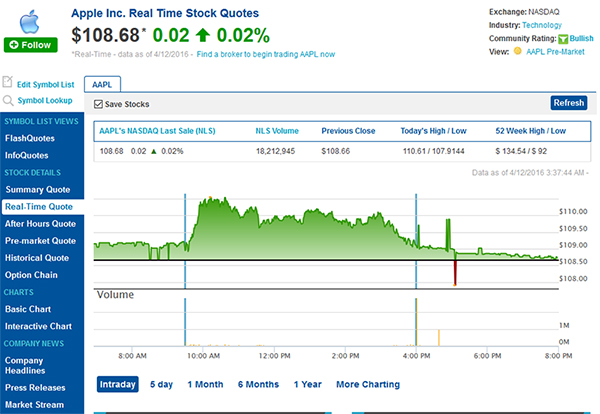The image size is (600, 414).
Task: Switch chart to 1 Year range
Action: 308,385
